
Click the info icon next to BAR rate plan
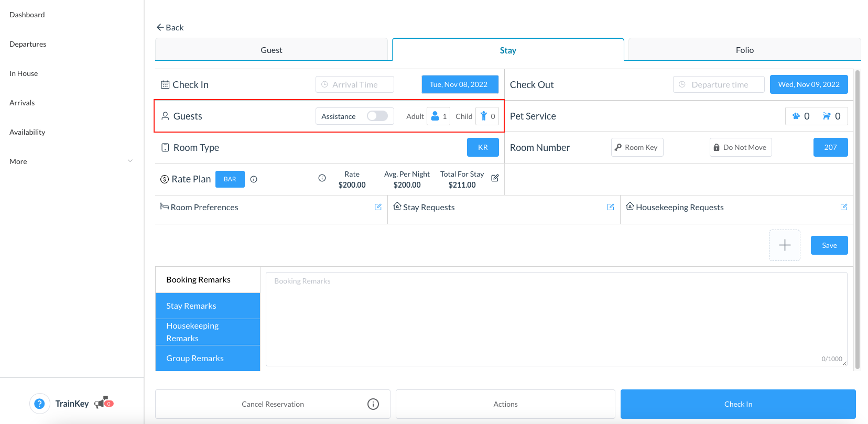pyautogui.click(x=254, y=179)
